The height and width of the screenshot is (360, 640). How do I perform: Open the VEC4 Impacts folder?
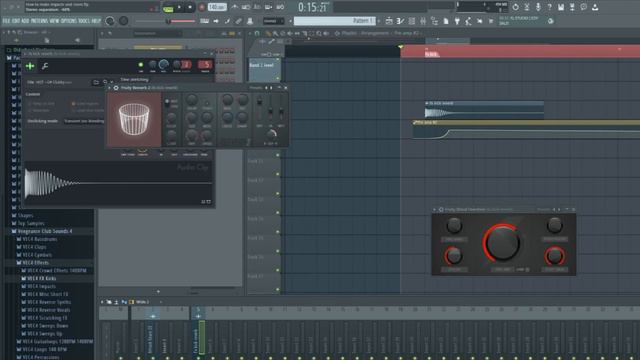41,287
